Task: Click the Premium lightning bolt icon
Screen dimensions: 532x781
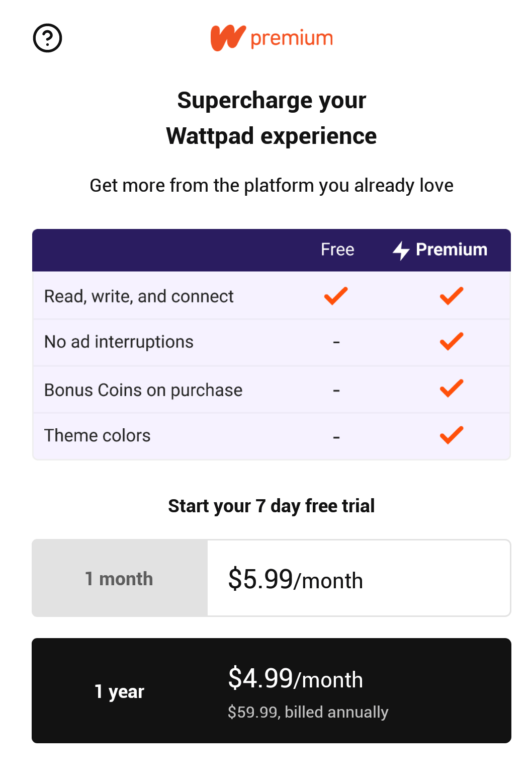Action: pos(401,250)
